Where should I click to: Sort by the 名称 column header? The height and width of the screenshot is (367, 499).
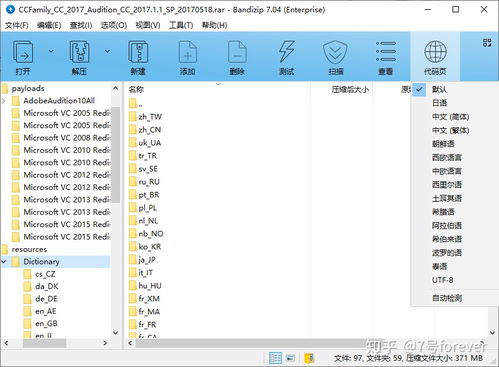coord(136,89)
